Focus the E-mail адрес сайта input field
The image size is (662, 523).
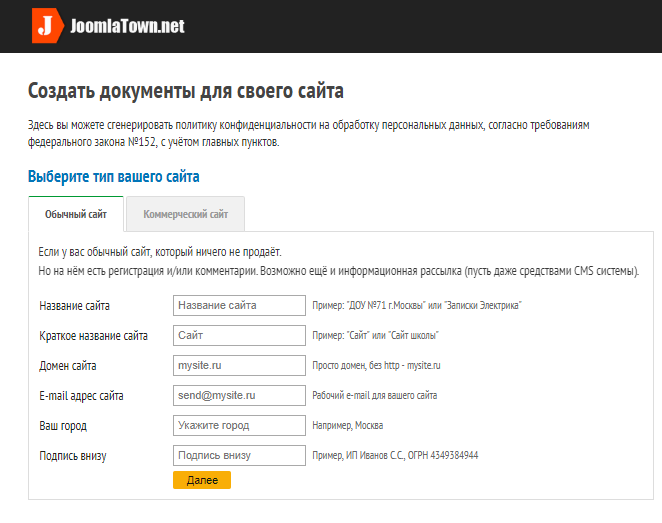tap(239, 396)
